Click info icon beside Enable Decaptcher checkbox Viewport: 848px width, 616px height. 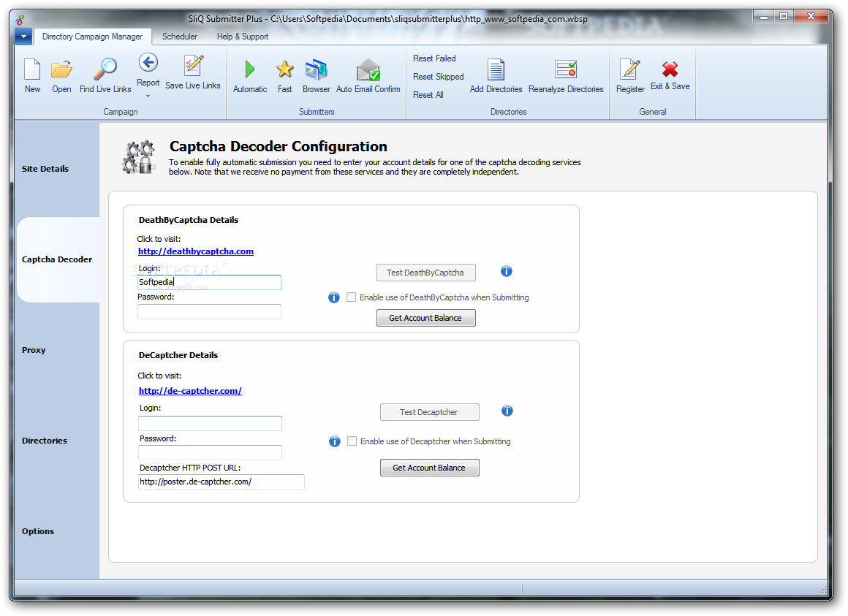(335, 441)
